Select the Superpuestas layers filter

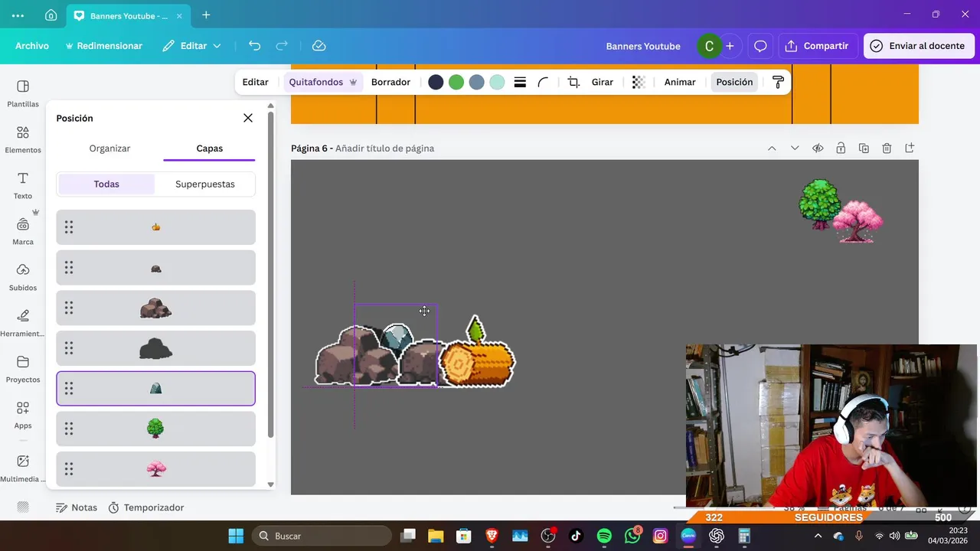pos(205,184)
